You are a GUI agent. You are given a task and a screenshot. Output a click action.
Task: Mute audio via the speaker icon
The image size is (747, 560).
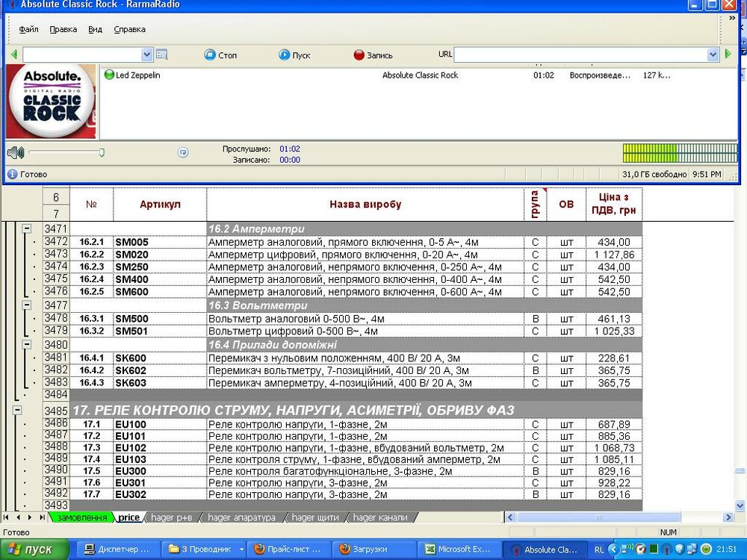tap(15, 153)
